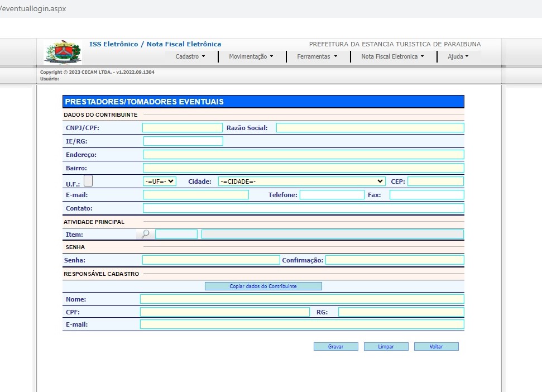Screen dimensions: 542x392
Task: Click into the Endereço field
Action: click(x=303, y=155)
